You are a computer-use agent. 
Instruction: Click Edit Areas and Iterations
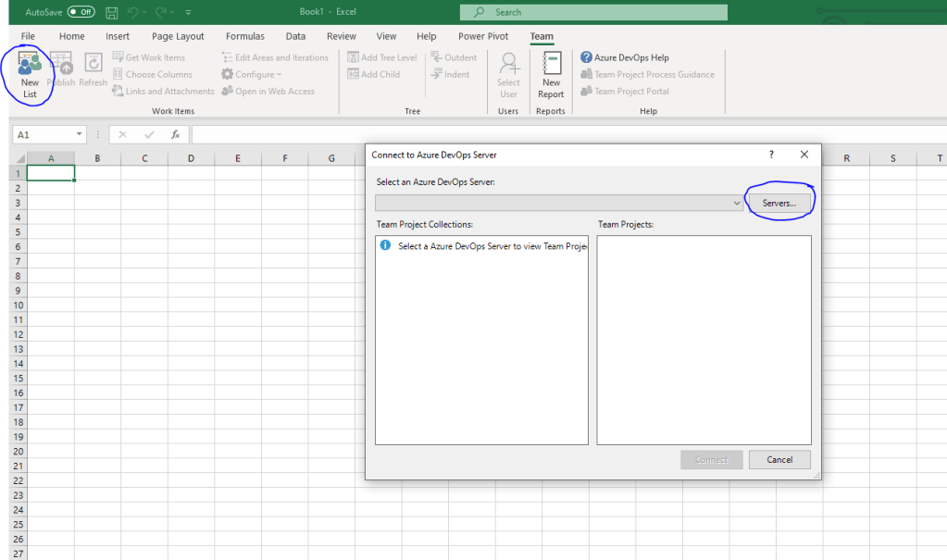(274, 56)
